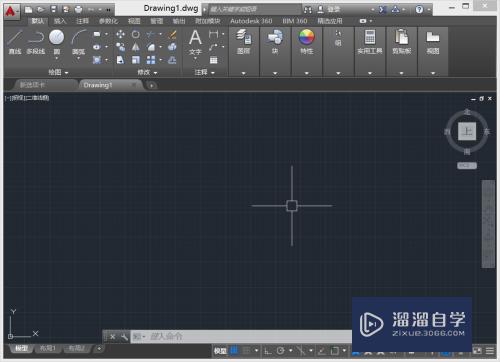Toggle polar tracking in status bar
The image size is (500, 362).
(280, 350)
